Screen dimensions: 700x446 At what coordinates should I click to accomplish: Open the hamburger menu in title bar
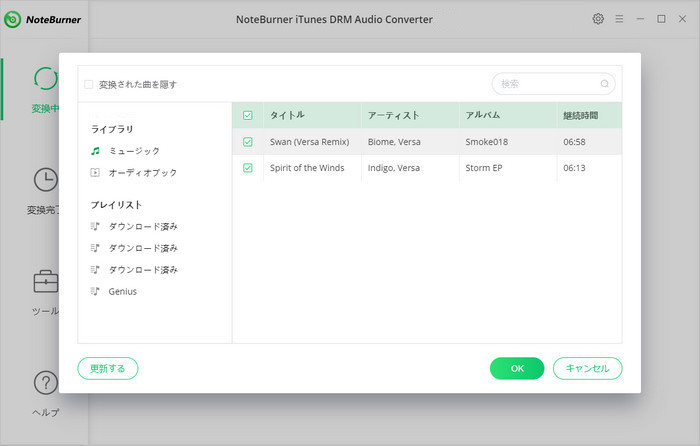[619, 19]
